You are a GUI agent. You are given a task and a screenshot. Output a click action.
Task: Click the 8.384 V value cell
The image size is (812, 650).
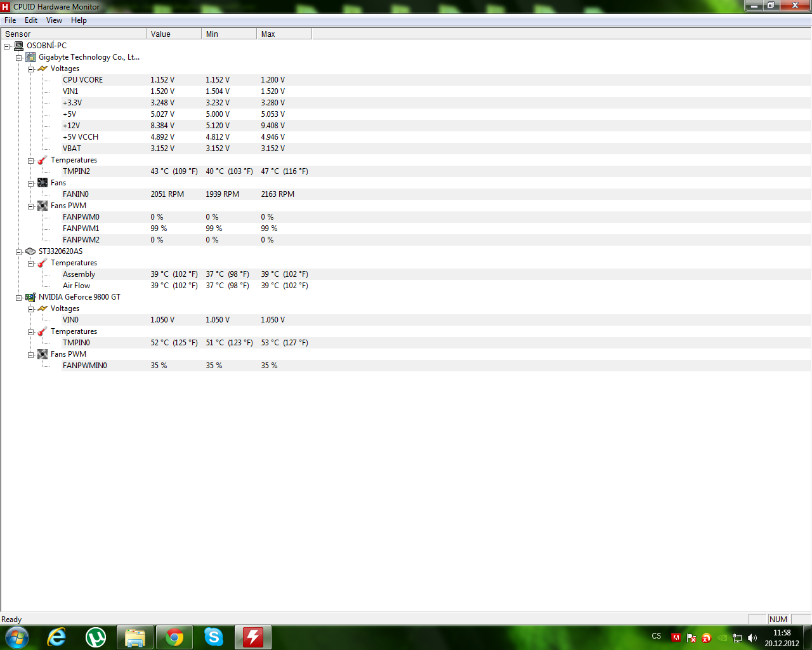pos(162,126)
